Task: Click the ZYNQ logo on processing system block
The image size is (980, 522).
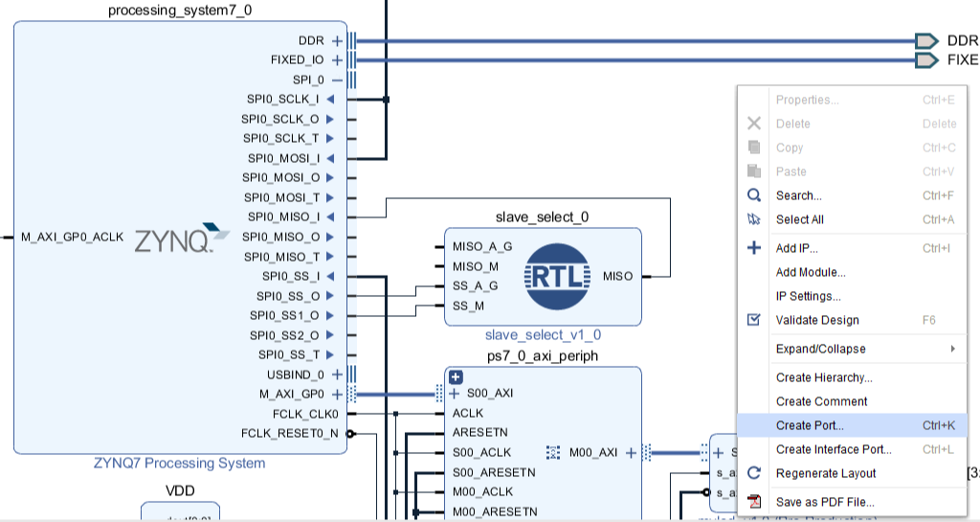Action: (182, 238)
